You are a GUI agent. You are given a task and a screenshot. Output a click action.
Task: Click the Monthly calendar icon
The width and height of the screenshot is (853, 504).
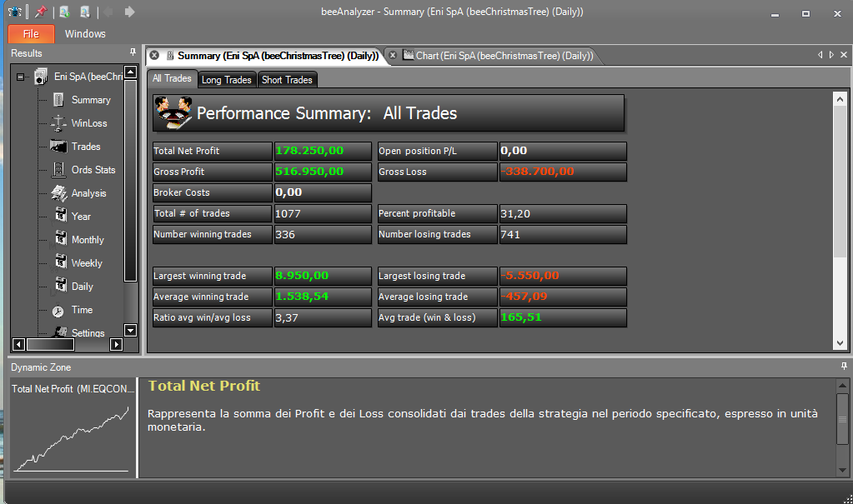(x=60, y=239)
